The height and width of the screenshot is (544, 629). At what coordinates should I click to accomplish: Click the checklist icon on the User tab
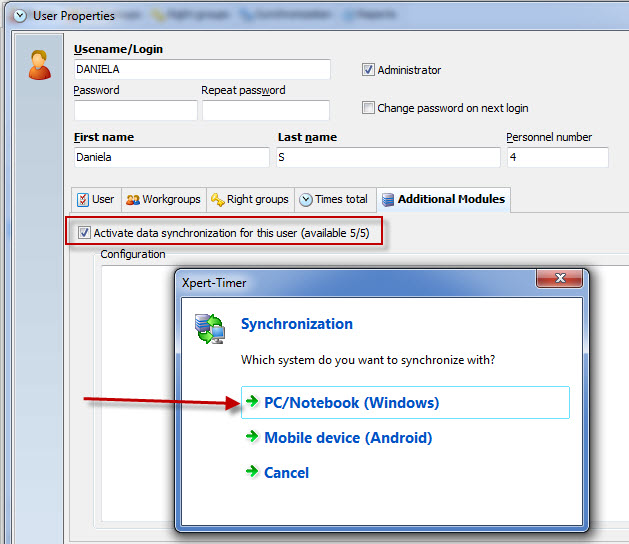[83, 199]
